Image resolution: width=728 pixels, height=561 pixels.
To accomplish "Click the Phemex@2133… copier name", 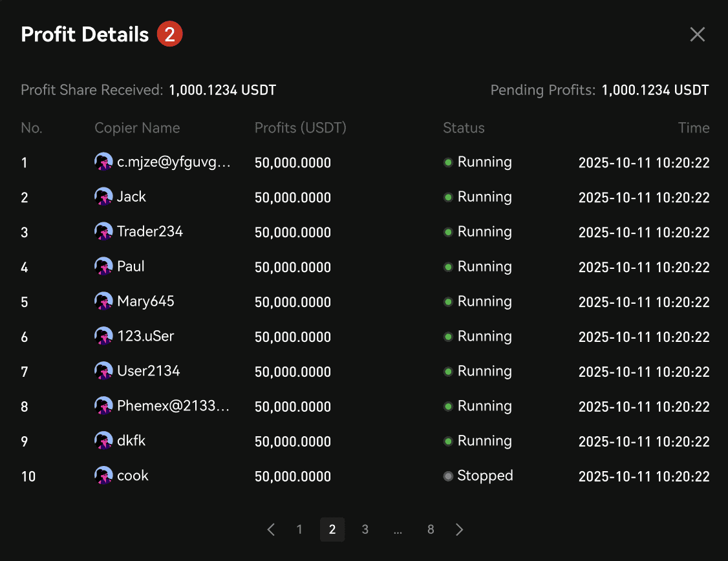I will 173,406.
